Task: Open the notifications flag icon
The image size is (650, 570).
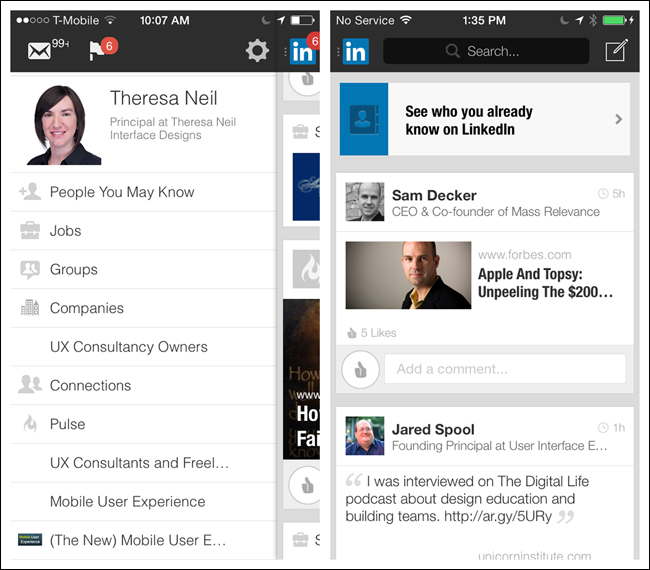Action: pyautogui.click(x=97, y=51)
